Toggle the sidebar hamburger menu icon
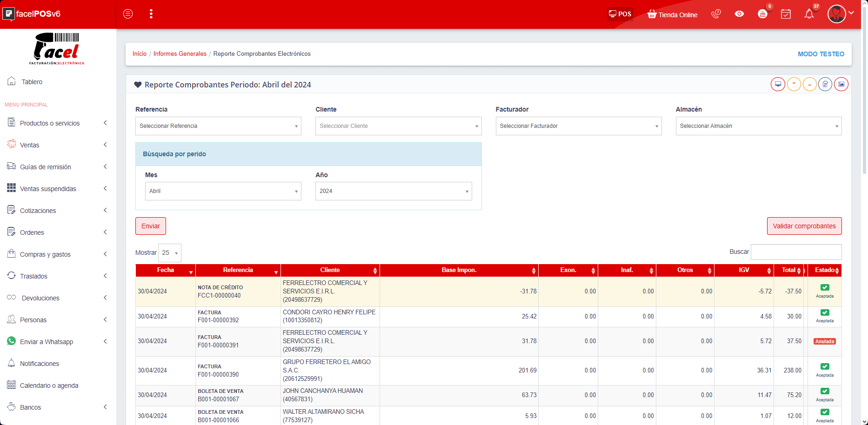868x425 pixels. click(128, 14)
